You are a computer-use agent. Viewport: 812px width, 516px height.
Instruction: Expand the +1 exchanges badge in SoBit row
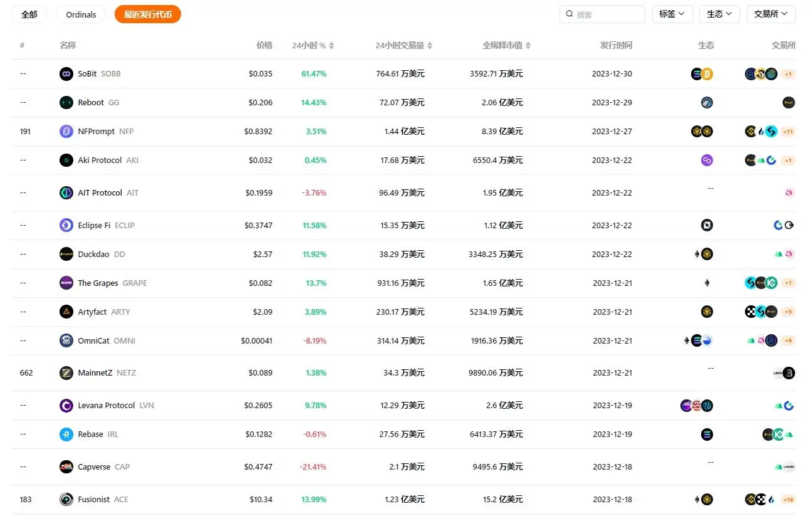[788, 74]
